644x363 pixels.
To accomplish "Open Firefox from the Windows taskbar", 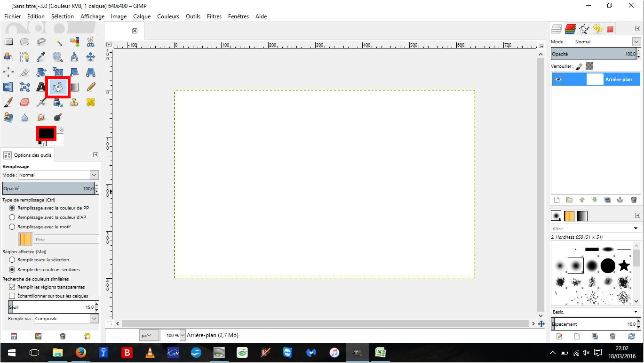I will click(x=80, y=352).
